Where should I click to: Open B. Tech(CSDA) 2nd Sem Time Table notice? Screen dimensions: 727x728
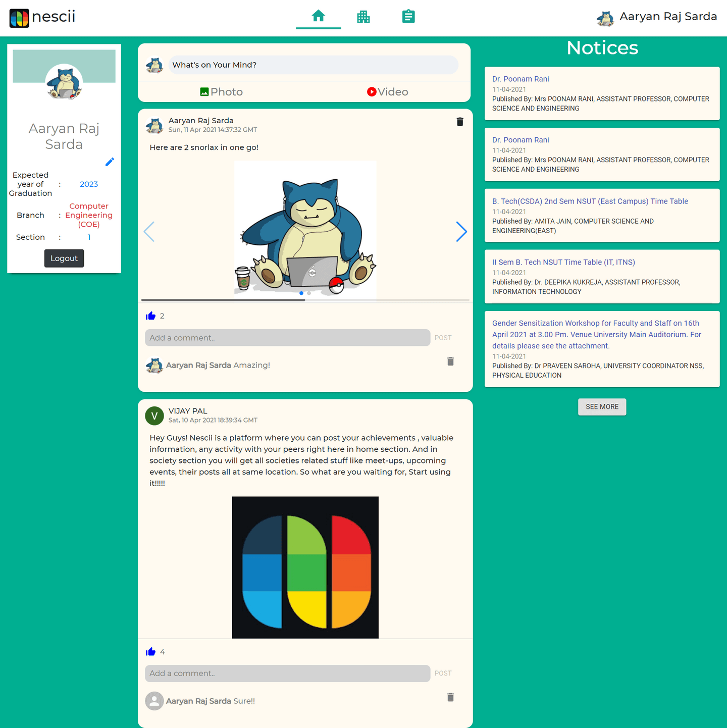coord(590,201)
